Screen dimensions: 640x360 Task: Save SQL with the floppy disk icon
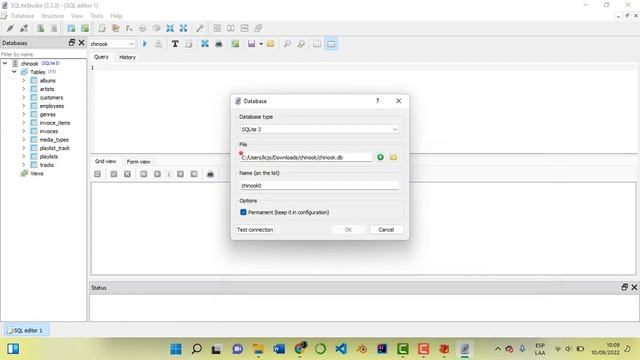tap(251, 44)
